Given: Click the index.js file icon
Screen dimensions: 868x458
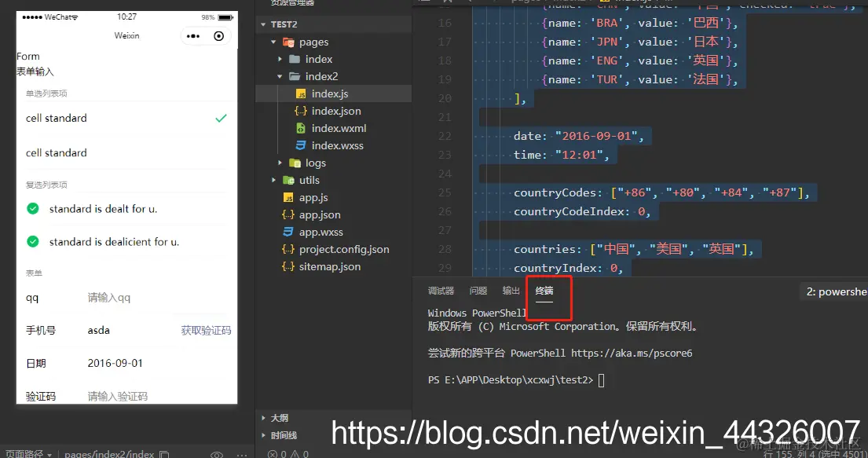Looking at the screenshot, I should click(x=301, y=94).
